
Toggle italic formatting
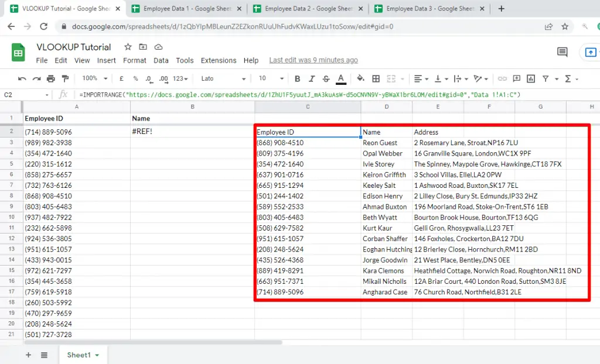312,78
